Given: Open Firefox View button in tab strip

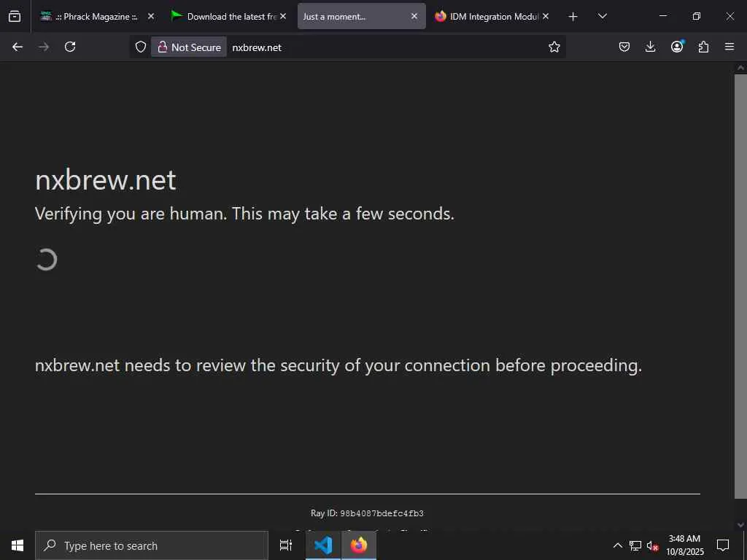Looking at the screenshot, I should pyautogui.click(x=15, y=16).
